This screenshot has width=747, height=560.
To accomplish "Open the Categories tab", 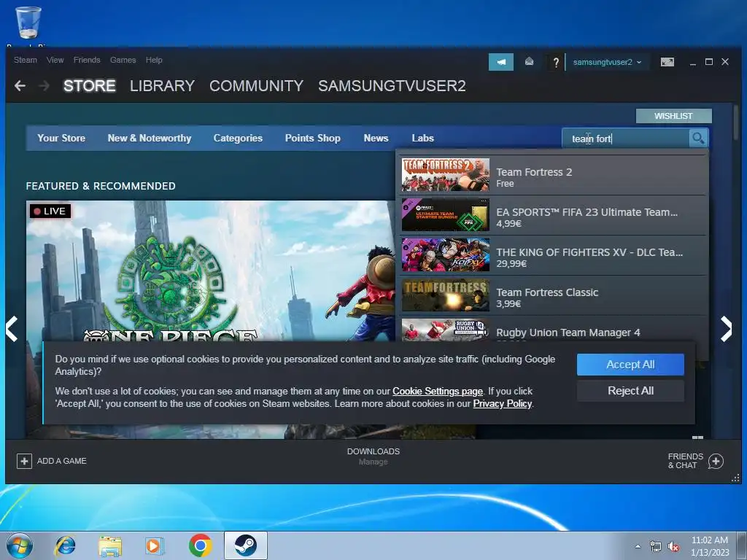I will [x=239, y=138].
